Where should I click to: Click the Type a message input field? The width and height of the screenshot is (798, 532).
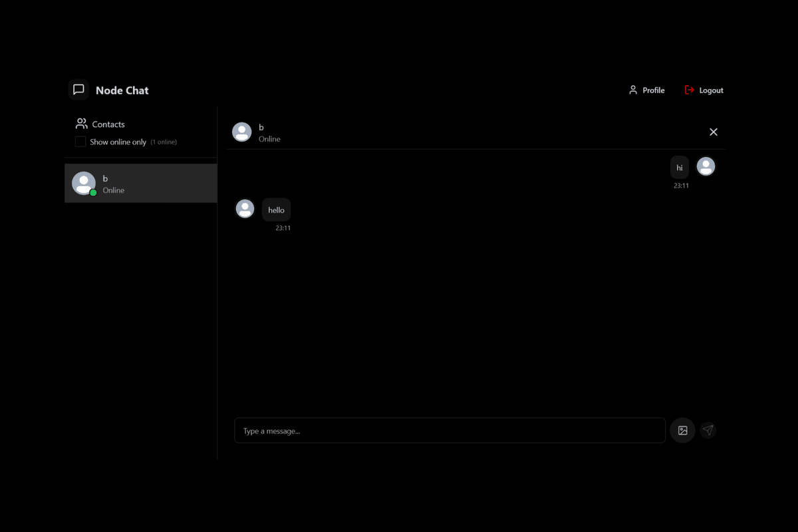(449, 430)
